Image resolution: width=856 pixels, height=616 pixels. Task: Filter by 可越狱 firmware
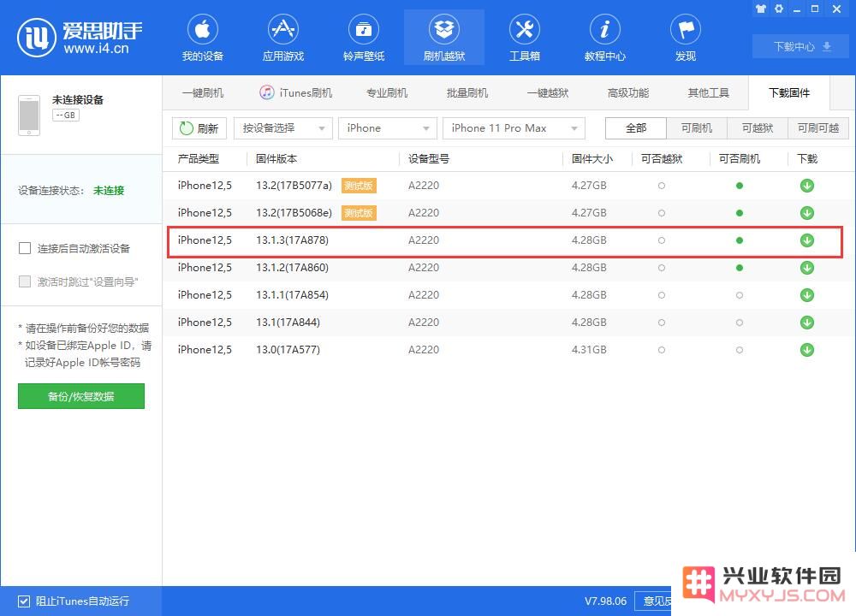[758, 128]
